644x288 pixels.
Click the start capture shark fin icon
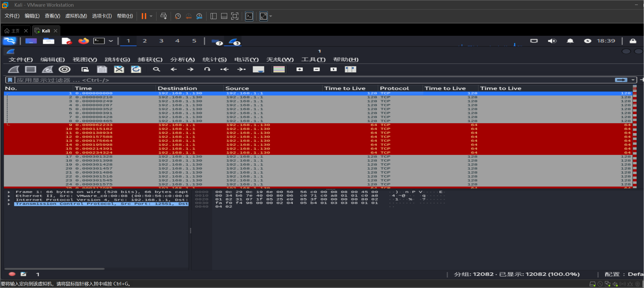click(x=14, y=69)
